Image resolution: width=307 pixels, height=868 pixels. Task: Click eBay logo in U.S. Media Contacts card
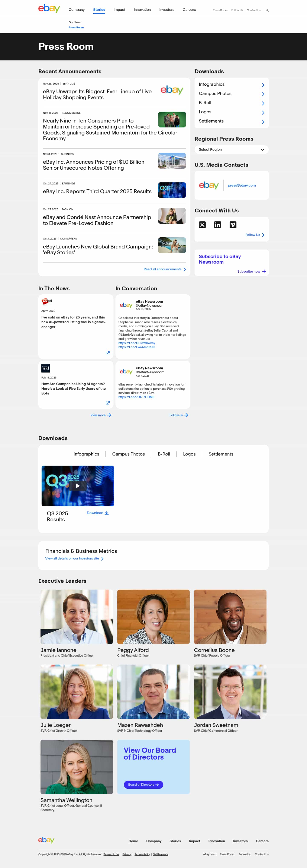pyautogui.click(x=209, y=185)
